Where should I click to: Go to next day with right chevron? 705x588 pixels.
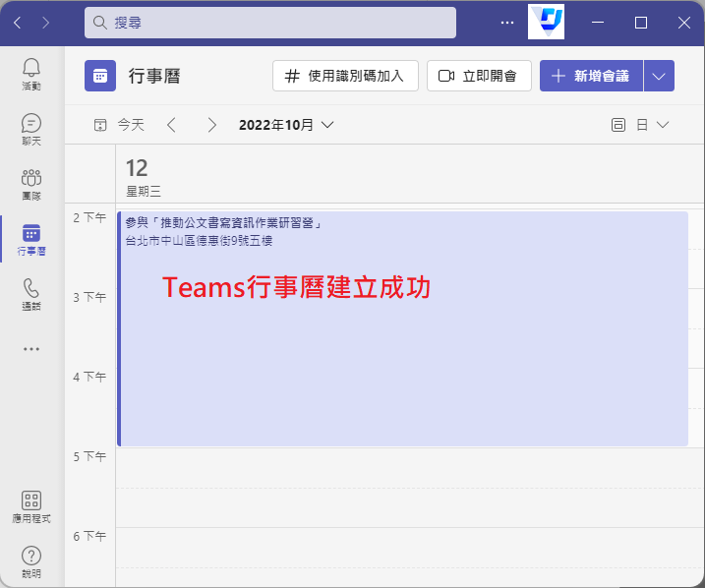(x=212, y=125)
